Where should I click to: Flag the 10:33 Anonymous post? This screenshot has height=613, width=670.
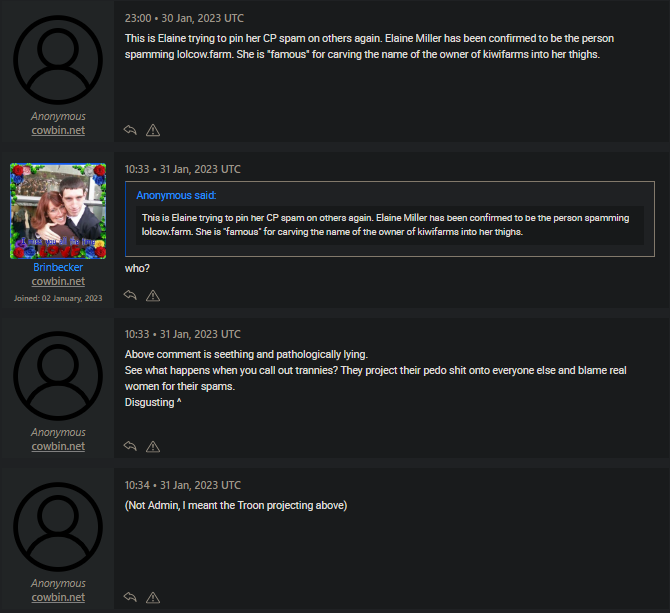pyautogui.click(x=153, y=447)
